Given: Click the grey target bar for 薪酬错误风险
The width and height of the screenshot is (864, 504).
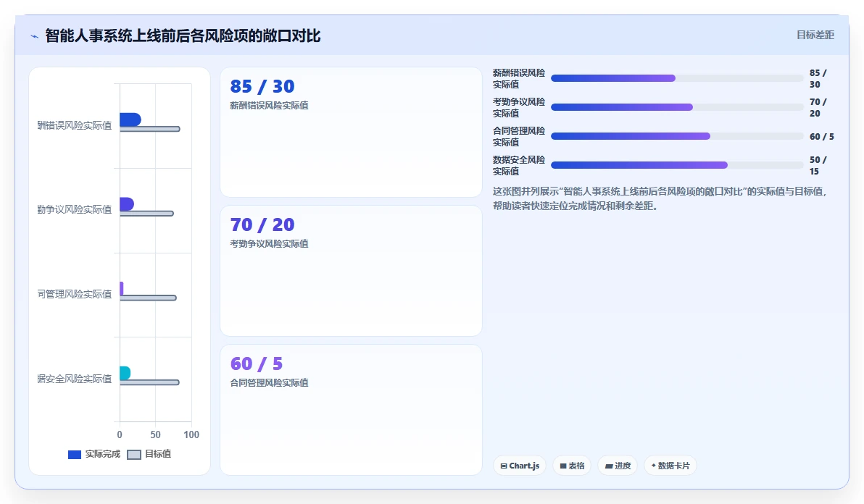Looking at the screenshot, I should [x=150, y=130].
